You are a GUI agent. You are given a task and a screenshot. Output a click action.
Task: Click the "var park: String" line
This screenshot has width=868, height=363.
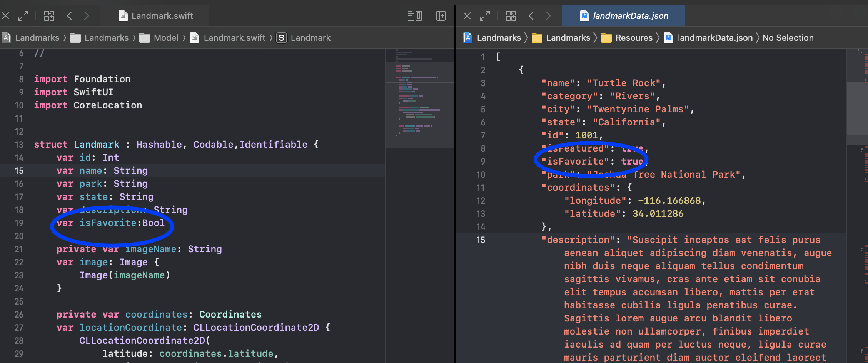[x=102, y=184]
